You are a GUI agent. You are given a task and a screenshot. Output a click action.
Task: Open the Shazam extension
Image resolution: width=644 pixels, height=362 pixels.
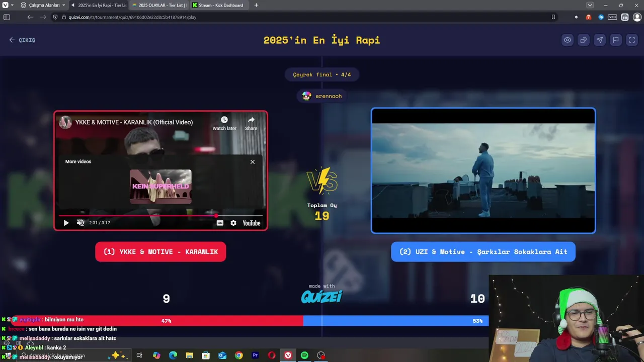tap(601, 17)
